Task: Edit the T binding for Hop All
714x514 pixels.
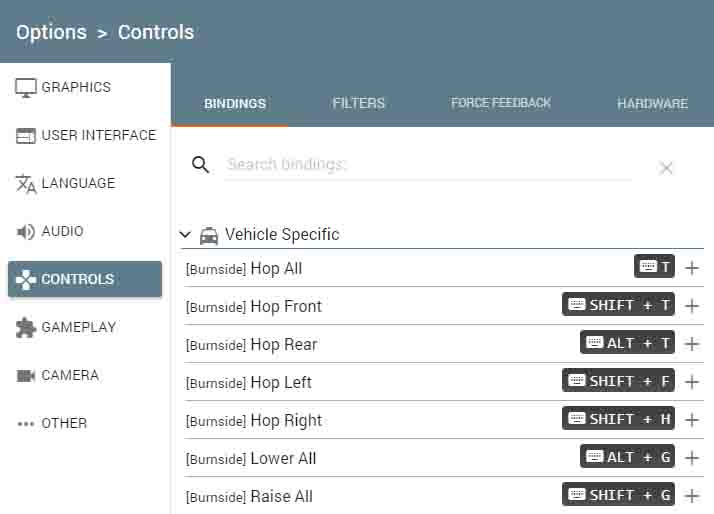Action: point(654,267)
